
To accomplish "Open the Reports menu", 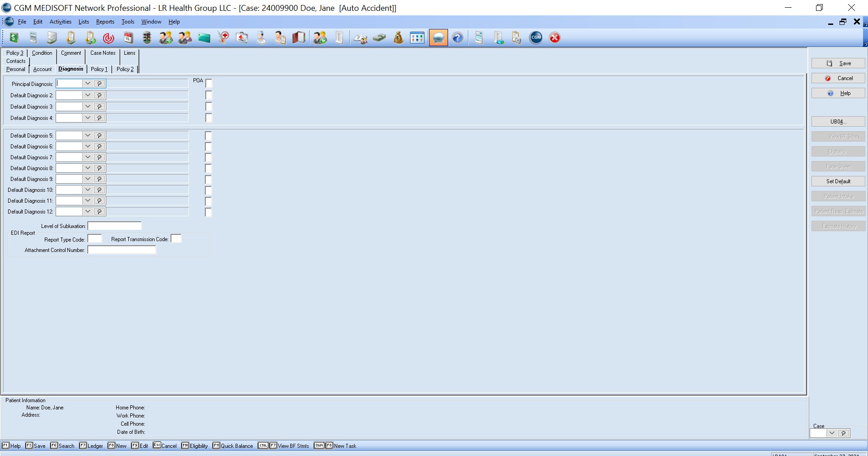I will (105, 22).
